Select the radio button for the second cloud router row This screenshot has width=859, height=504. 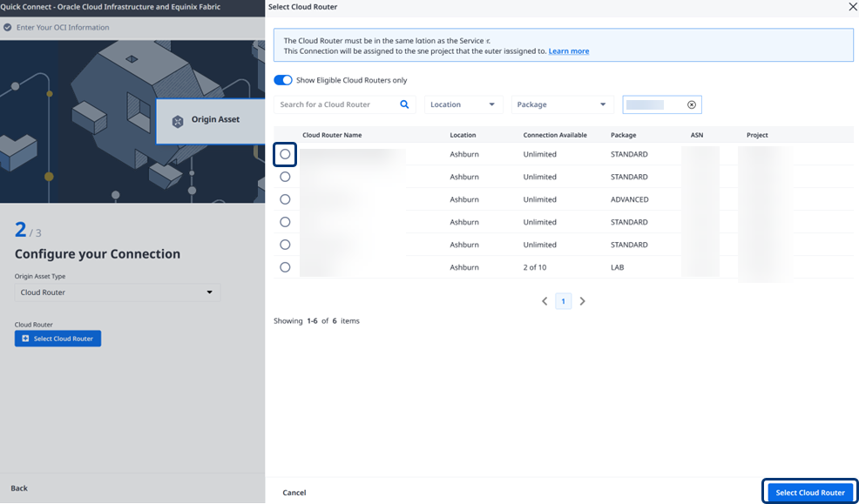point(285,177)
